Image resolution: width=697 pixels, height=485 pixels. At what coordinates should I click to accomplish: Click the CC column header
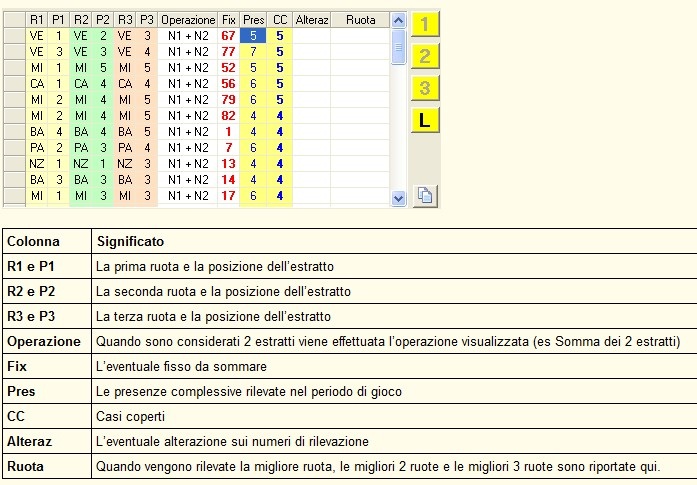coord(280,20)
